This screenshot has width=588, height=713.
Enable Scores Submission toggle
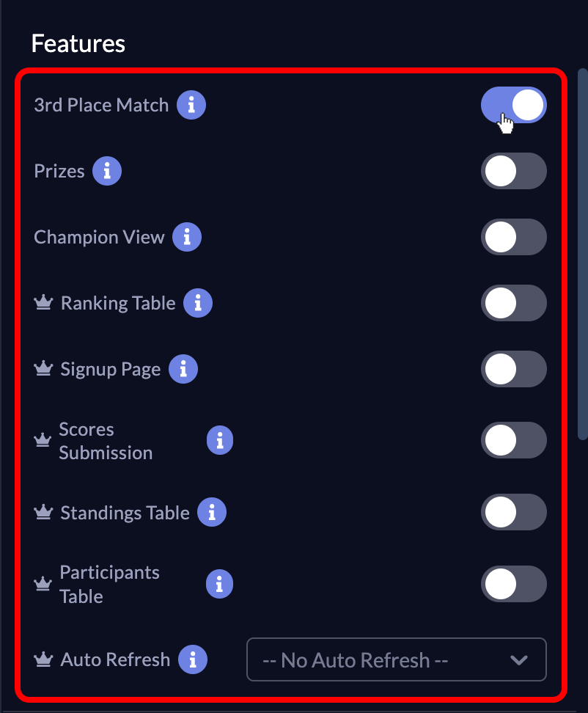point(514,441)
